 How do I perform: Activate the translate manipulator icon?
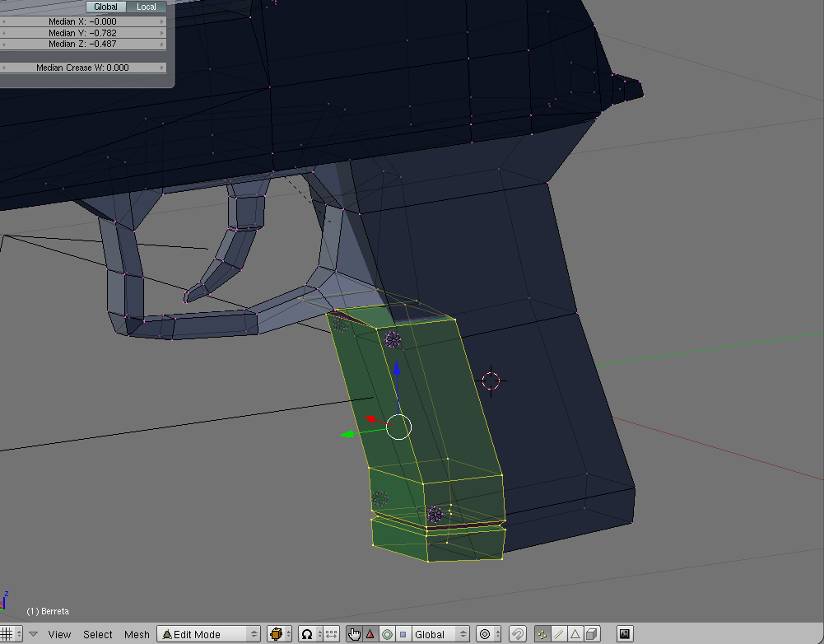(370, 633)
